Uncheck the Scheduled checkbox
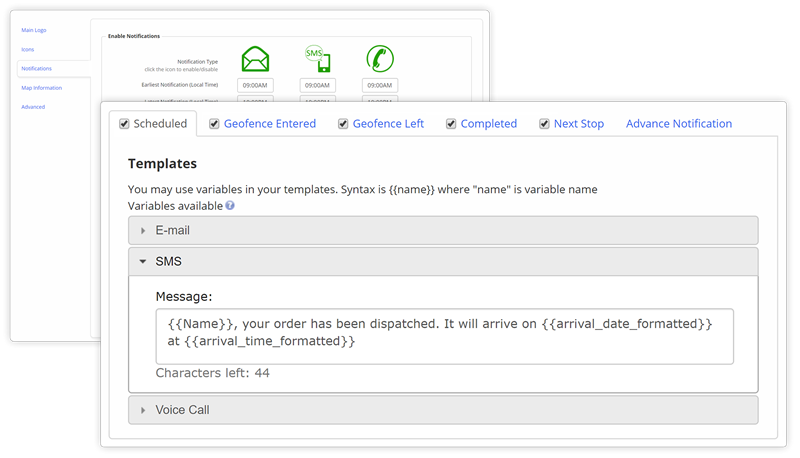Viewport: 800px width, 458px height. [124, 124]
